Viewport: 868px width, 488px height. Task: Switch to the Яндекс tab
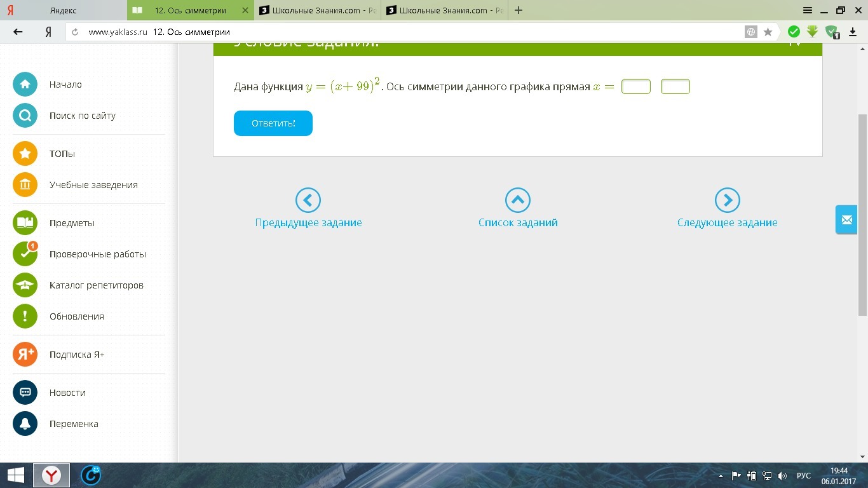point(64,10)
